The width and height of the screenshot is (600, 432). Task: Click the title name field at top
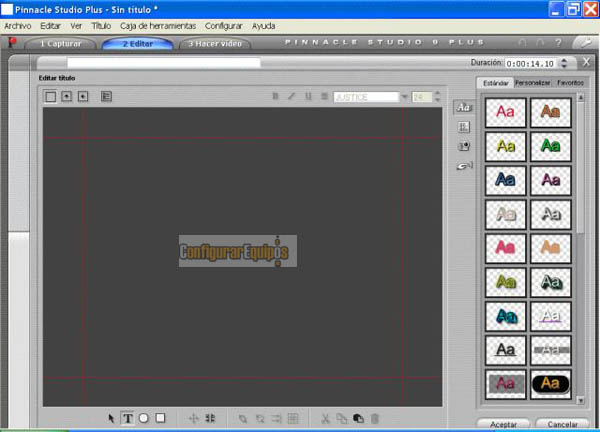click(164, 63)
